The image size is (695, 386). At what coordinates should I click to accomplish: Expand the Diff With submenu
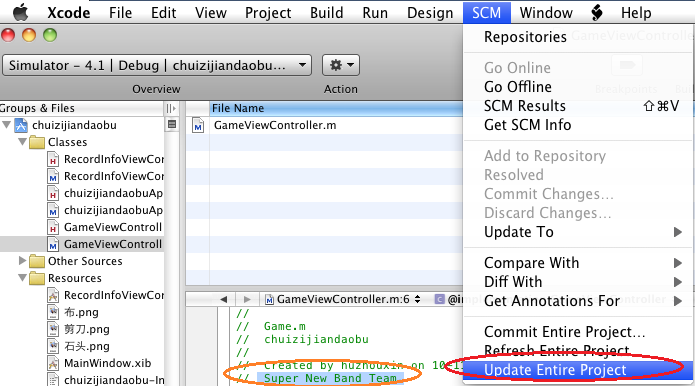(578, 282)
